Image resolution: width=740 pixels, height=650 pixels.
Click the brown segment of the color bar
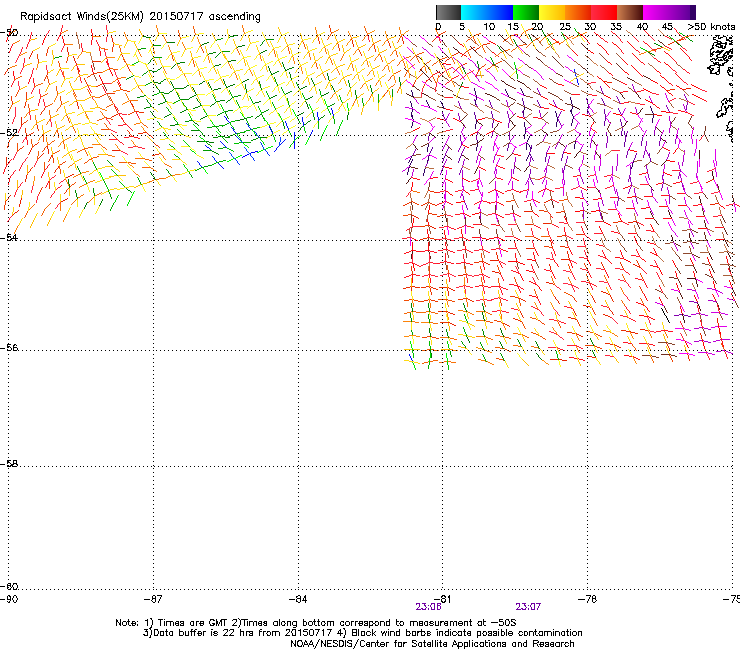[x=630, y=12]
